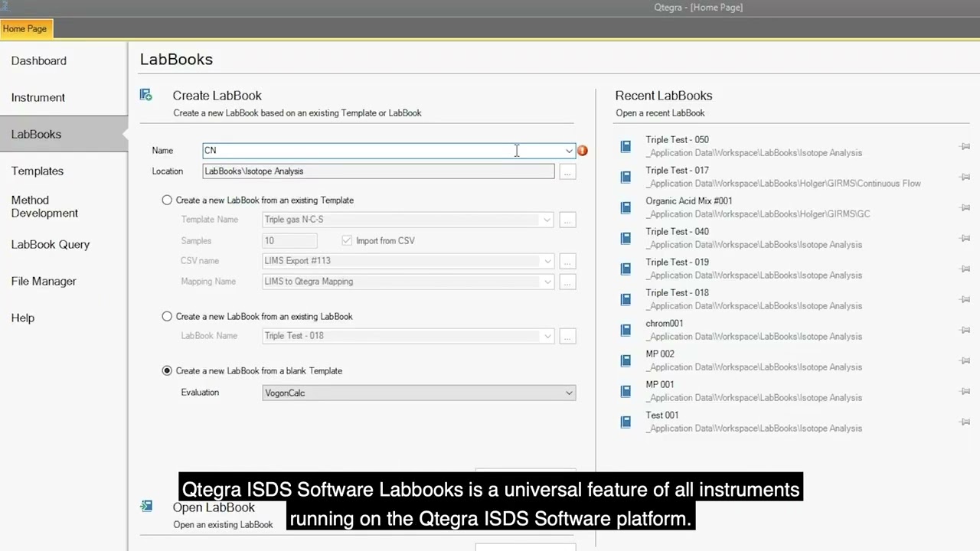Click the warning icon next to Name field
The height and width of the screenshot is (551, 980).
pos(583,151)
